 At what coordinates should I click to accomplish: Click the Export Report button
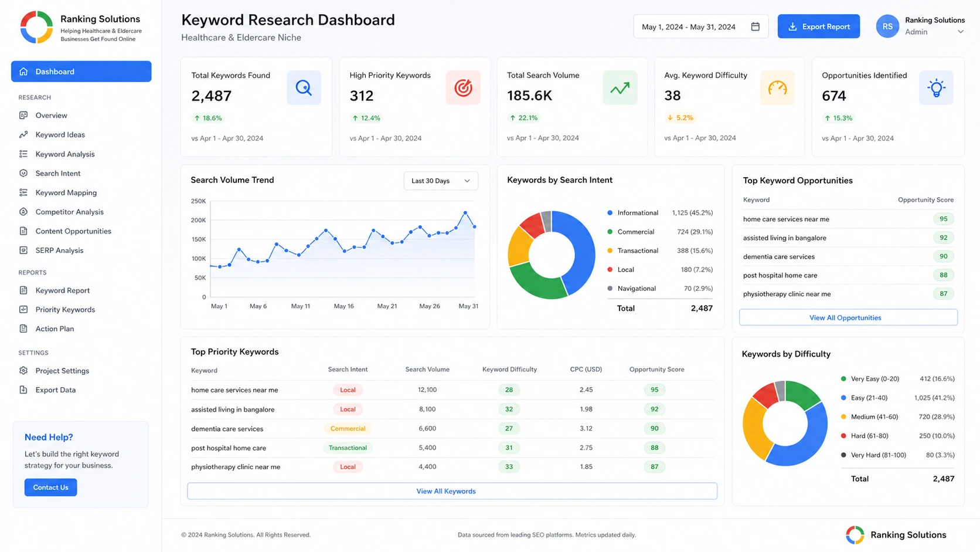(818, 26)
